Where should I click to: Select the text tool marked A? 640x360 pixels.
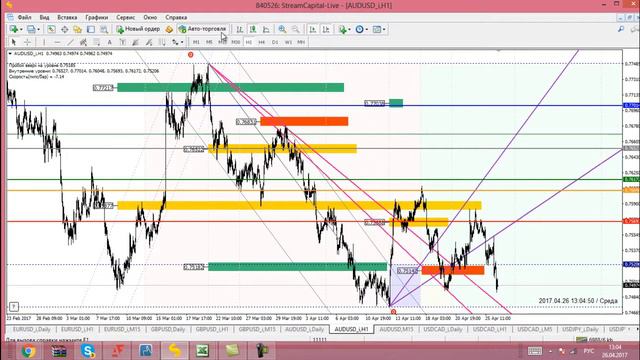pos(109,42)
